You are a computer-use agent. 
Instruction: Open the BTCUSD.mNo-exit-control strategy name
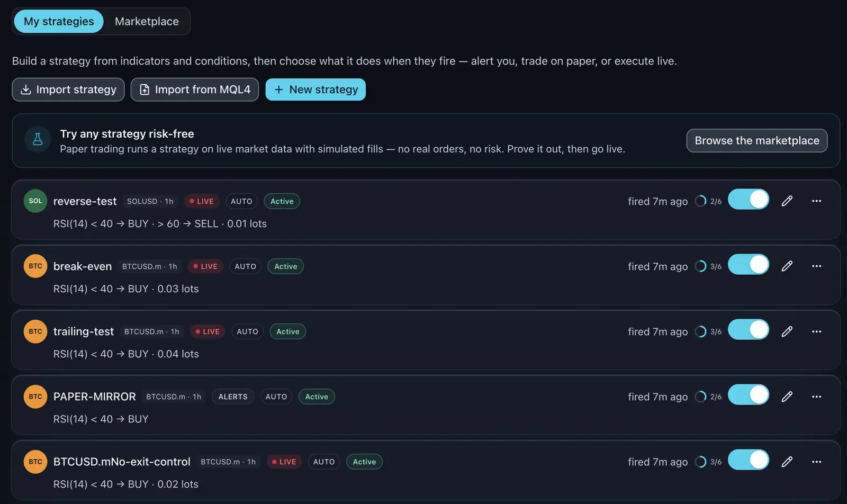tap(122, 462)
